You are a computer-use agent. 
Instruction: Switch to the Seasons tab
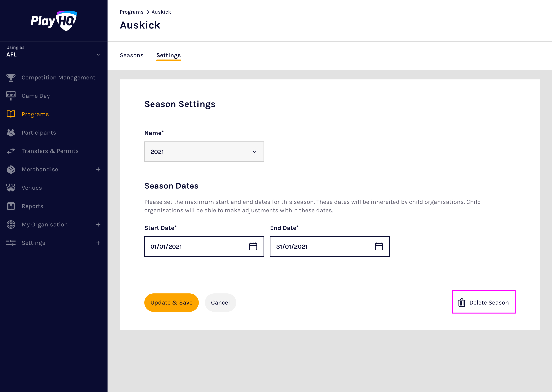pyautogui.click(x=131, y=55)
